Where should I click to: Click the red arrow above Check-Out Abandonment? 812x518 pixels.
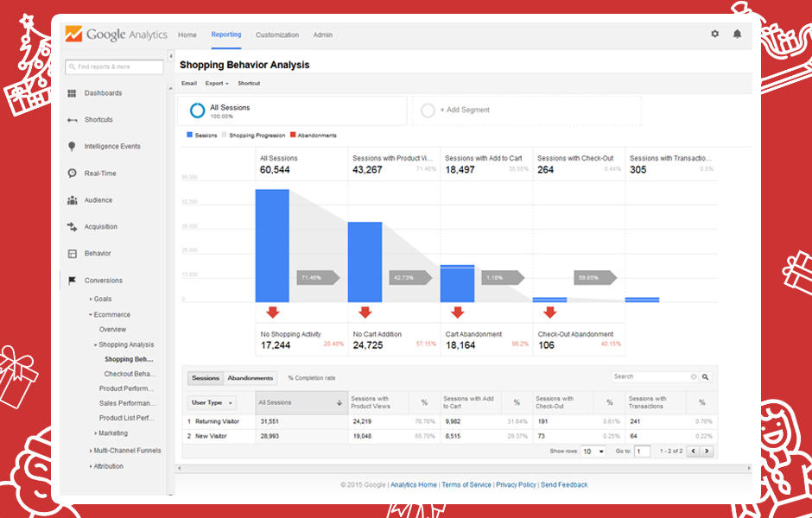pyautogui.click(x=550, y=312)
